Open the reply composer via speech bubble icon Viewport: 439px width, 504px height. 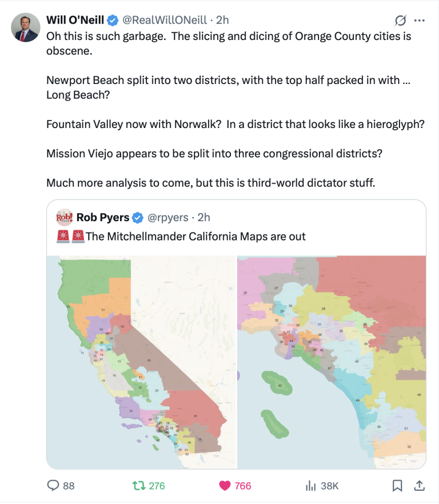[x=54, y=486]
